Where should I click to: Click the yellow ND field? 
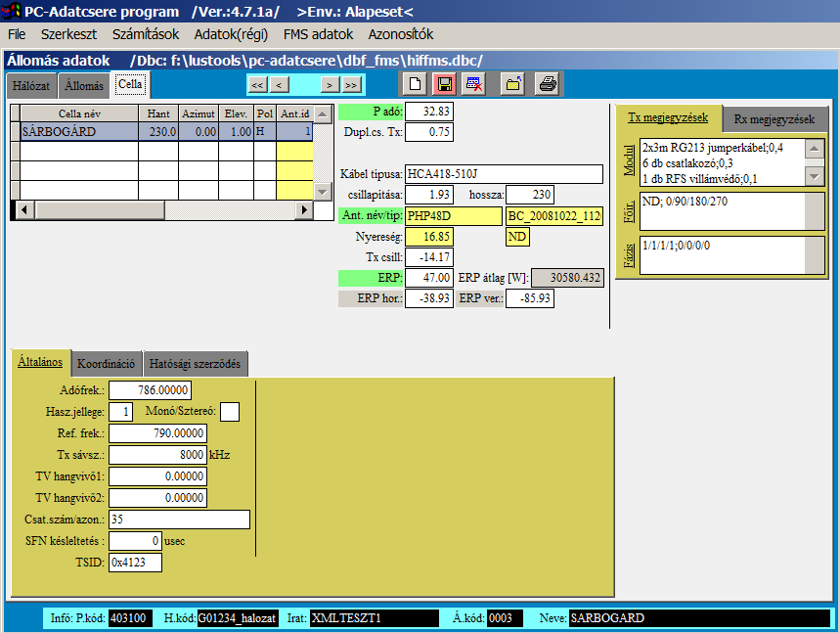517,237
